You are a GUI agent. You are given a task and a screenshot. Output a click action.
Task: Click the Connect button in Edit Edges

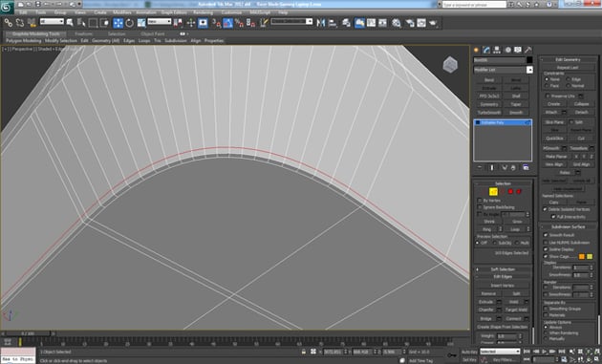(x=513, y=318)
